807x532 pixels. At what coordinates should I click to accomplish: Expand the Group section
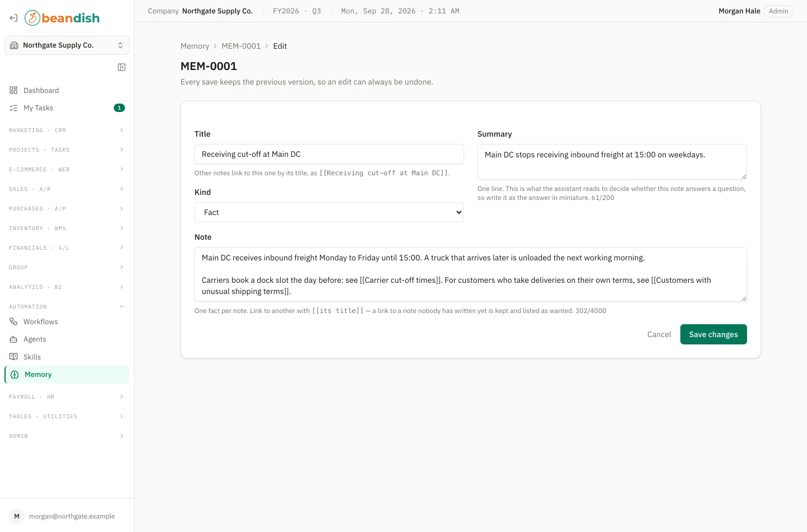67,267
